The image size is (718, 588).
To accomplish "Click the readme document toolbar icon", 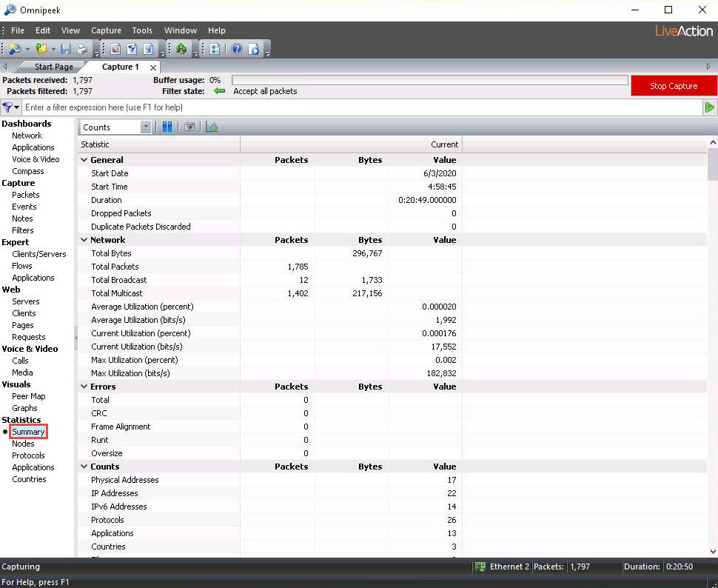I will [x=254, y=49].
